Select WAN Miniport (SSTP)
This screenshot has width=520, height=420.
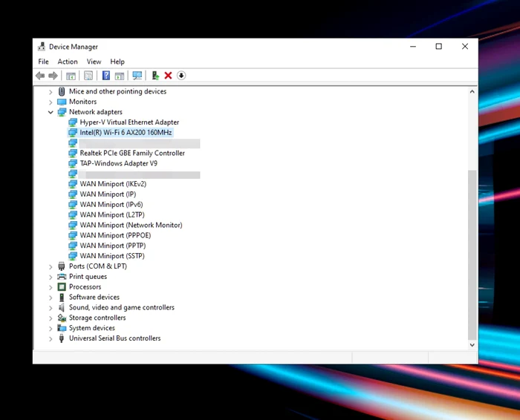point(112,256)
